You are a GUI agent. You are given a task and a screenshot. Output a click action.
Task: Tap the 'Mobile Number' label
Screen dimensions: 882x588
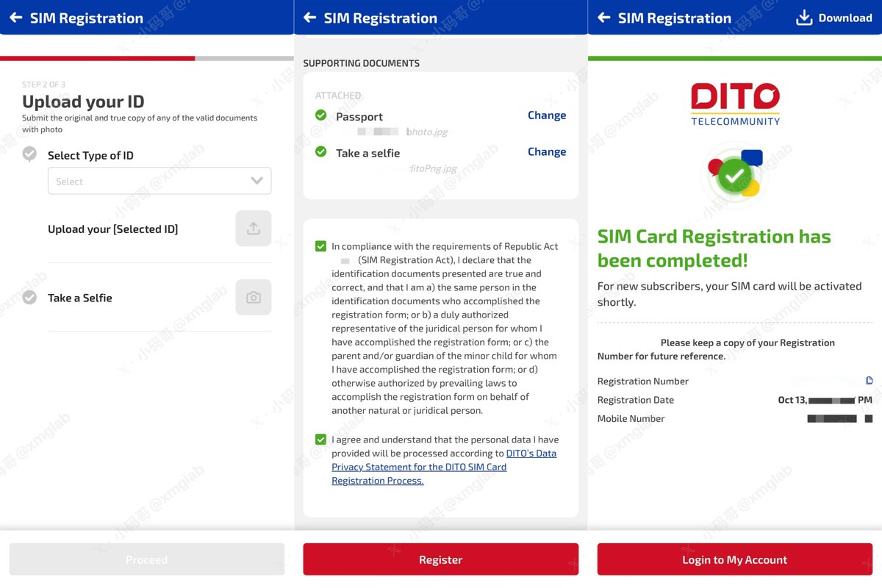click(x=631, y=419)
